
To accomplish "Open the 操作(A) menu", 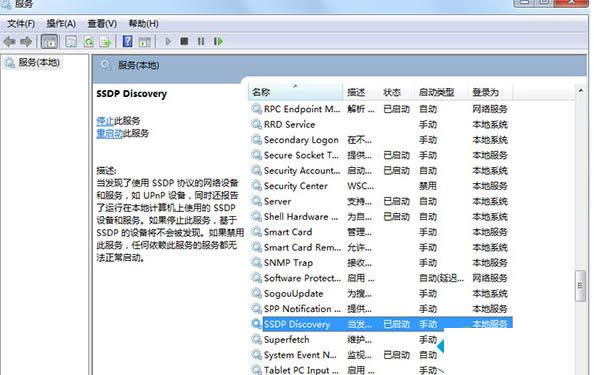I will pyautogui.click(x=61, y=24).
